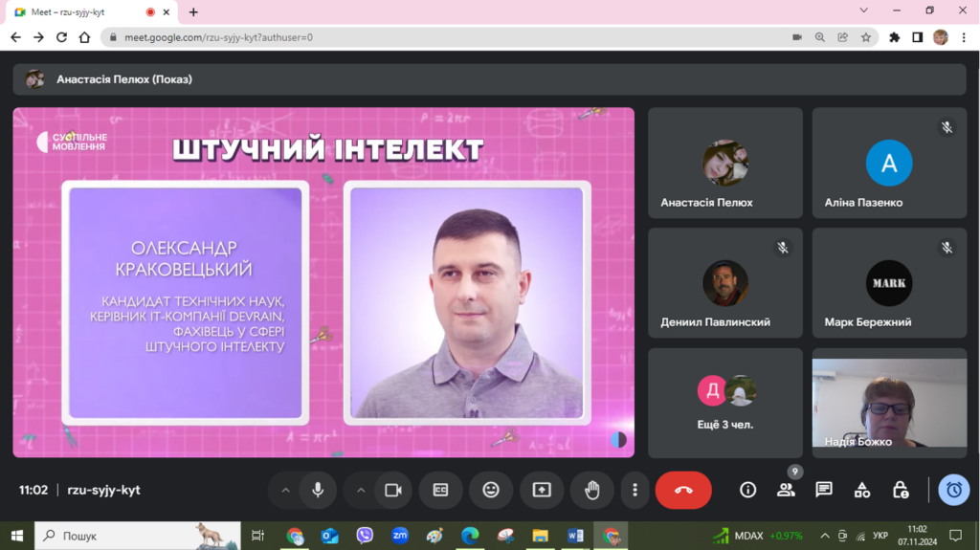This screenshot has width=980, height=550.
Task: Toggle the microphone button in Meet toolbar
Action: point(318,490)
